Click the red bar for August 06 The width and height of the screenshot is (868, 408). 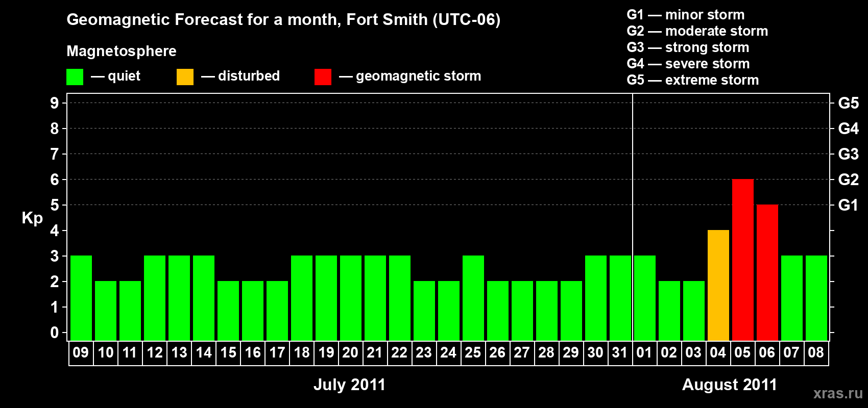tap(767, 272)
